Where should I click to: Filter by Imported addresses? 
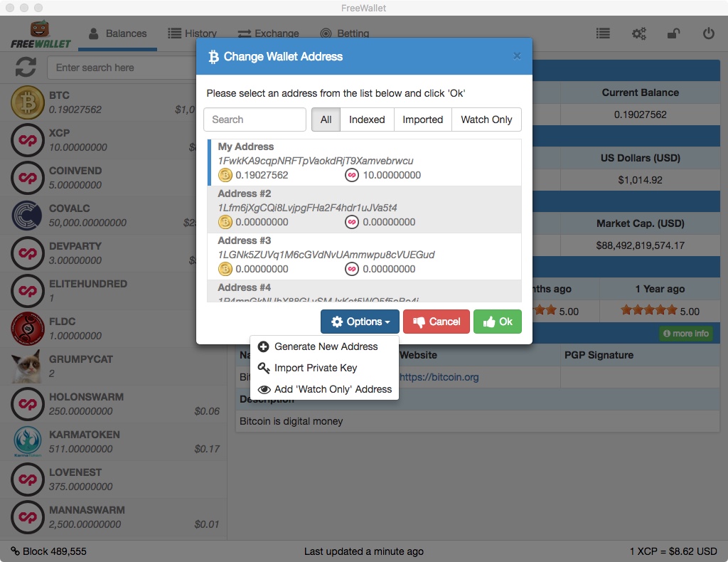tap(422, 120)
